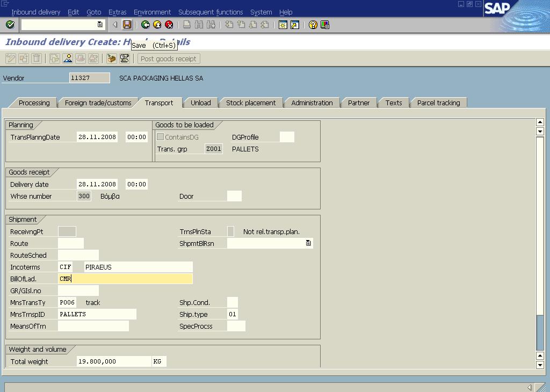
Task: Open the Parcel tracking tab
Action: 438,103
